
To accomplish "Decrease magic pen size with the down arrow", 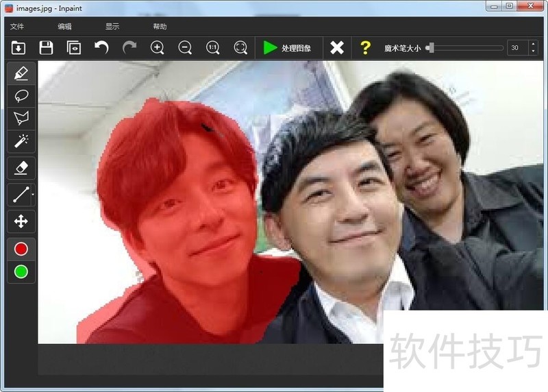I will pos(533,51).
